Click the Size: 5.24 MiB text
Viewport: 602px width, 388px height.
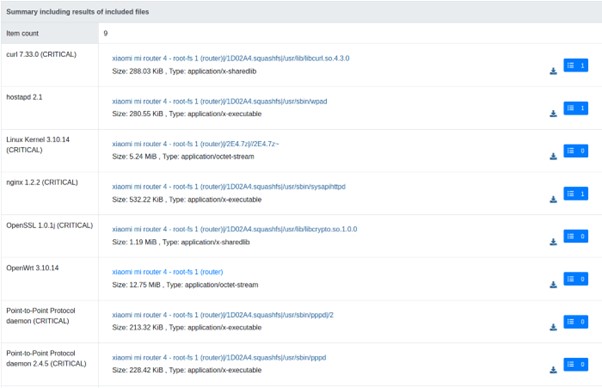[134, 157]
